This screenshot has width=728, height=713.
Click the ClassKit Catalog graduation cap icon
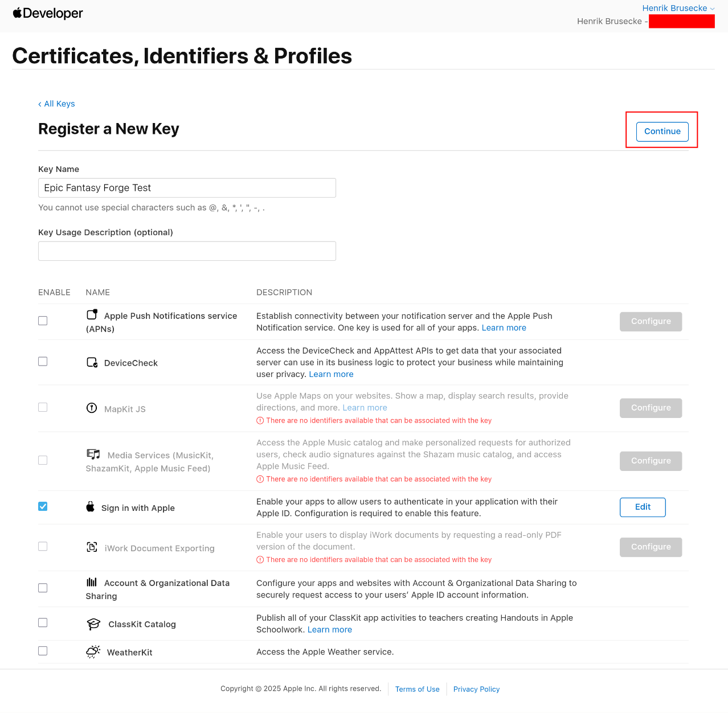point(93,624)
